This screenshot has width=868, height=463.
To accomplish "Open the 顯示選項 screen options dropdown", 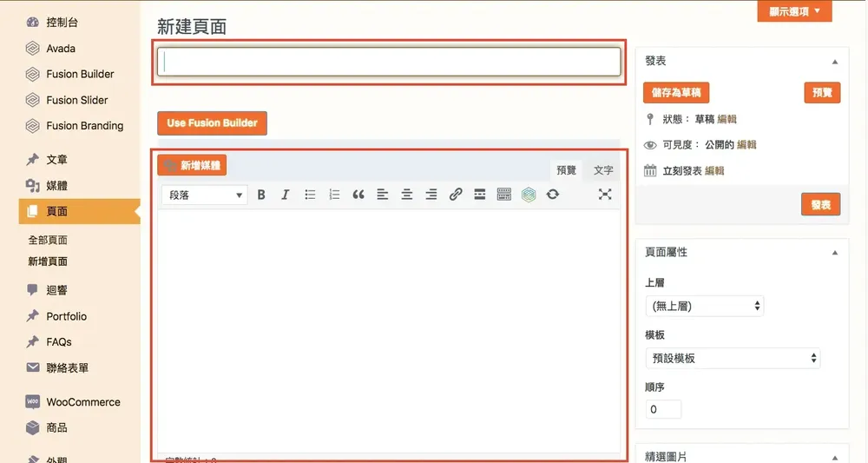I will (794, 11).
